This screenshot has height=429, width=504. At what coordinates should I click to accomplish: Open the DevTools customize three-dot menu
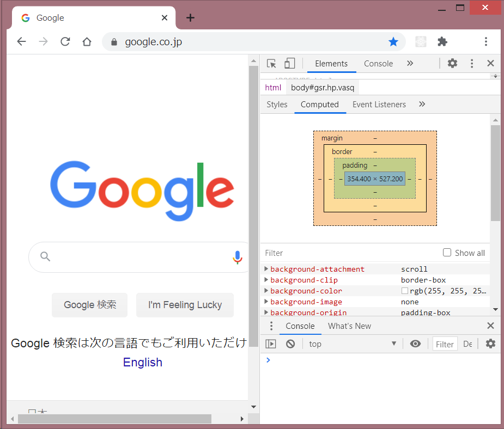point(471,64)
